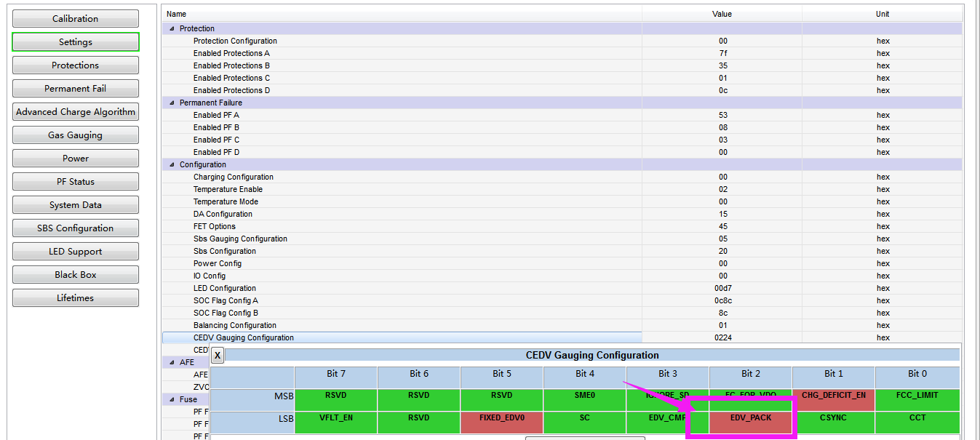The width and height of the screenshot is (980, 440).
Task: Edit the LED Configuration value 00d7
Action: point(722,288)
